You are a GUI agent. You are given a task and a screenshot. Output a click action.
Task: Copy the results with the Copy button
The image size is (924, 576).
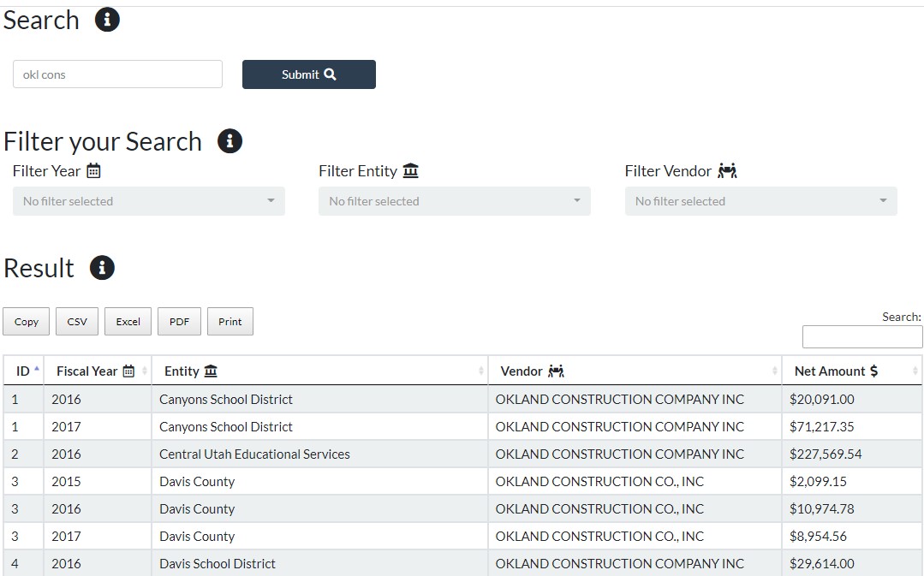pos(26,322)
